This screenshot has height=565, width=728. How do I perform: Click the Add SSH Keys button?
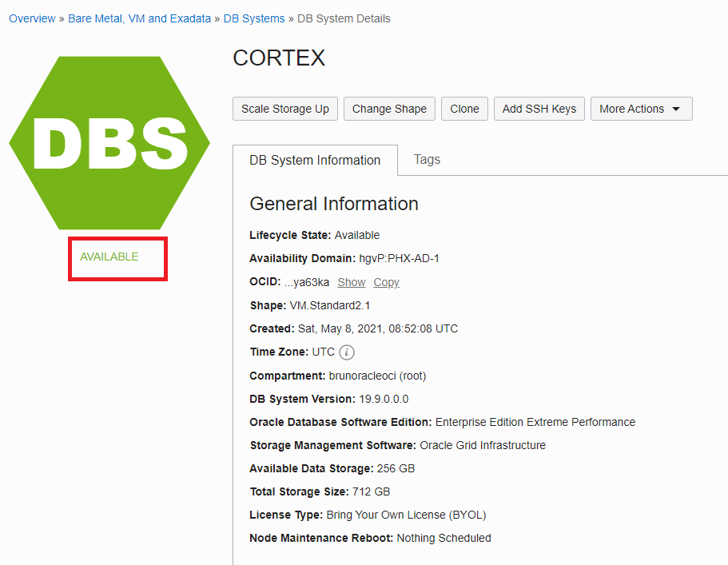pos(539,109)
